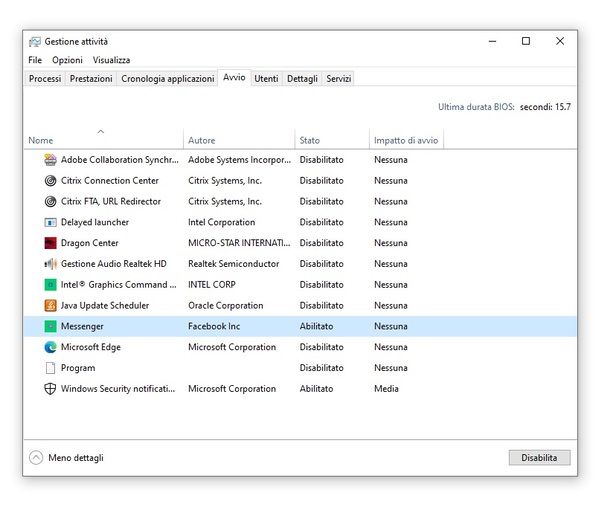
Task: Go to the Servizi tab
Action: coord(338,79)
